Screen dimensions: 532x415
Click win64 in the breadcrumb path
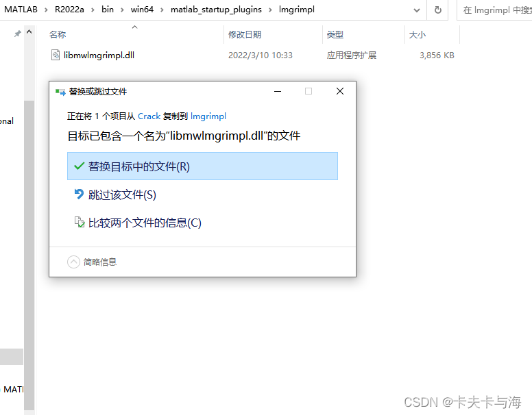(142, 10)
